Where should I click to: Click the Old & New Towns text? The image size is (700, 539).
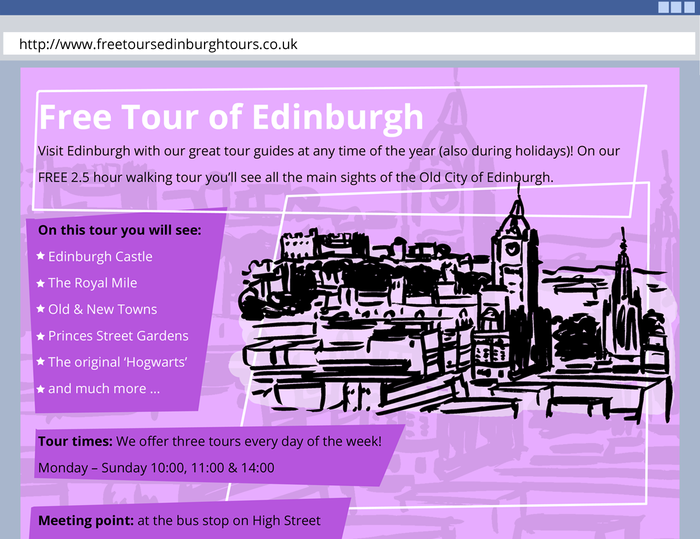tap(102, 309)
